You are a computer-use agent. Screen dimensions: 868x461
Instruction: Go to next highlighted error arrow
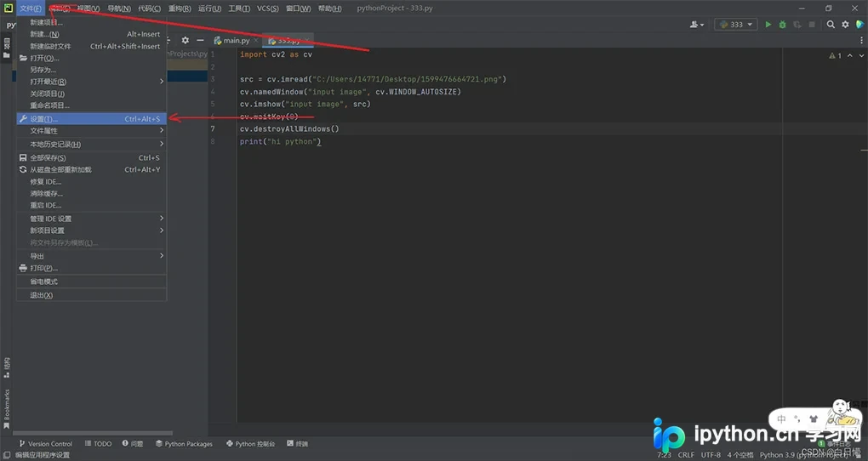pyautogui.click(x=861, y=55)
